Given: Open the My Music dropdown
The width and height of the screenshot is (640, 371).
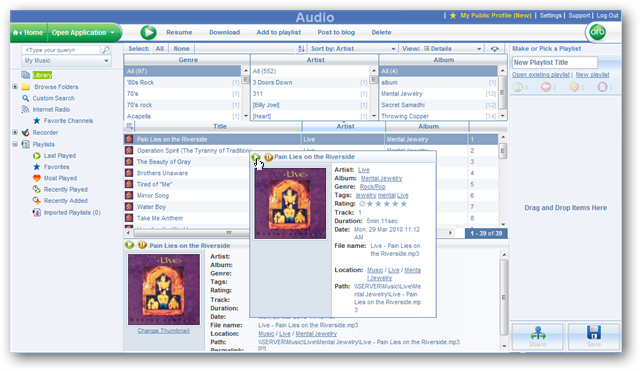Looking at the screenshot, I should (x=66, y=60).
